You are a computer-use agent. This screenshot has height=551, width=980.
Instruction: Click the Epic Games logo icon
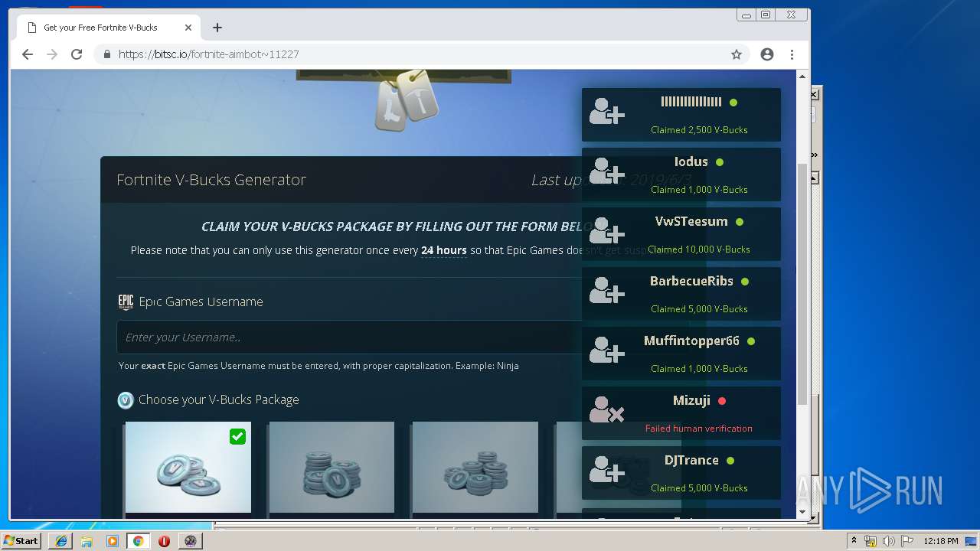(x=126, y=302)
